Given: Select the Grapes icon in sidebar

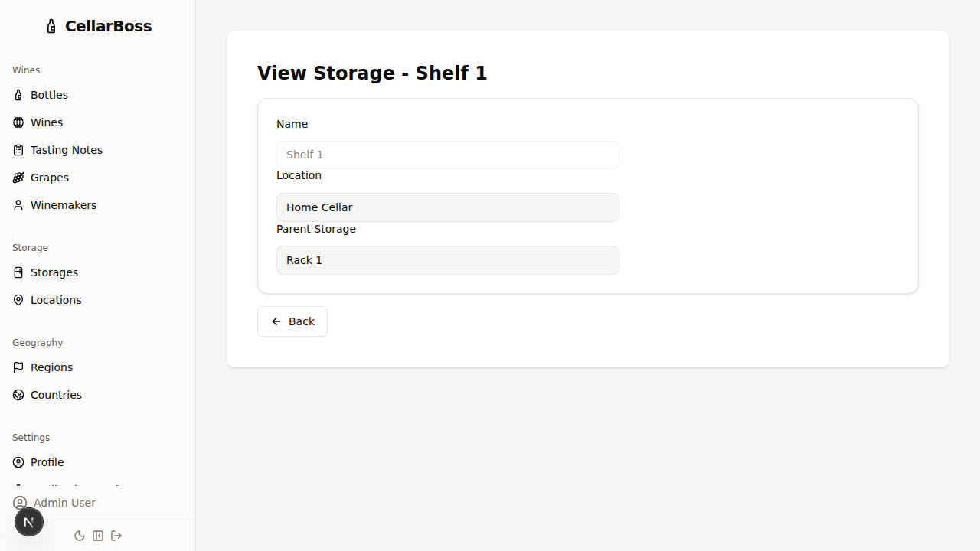Looking at the screenshot, I should [18, 177].
